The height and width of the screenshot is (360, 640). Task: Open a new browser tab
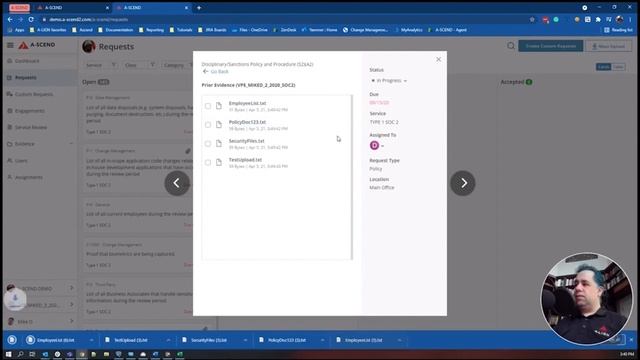[x=199, y=7]
